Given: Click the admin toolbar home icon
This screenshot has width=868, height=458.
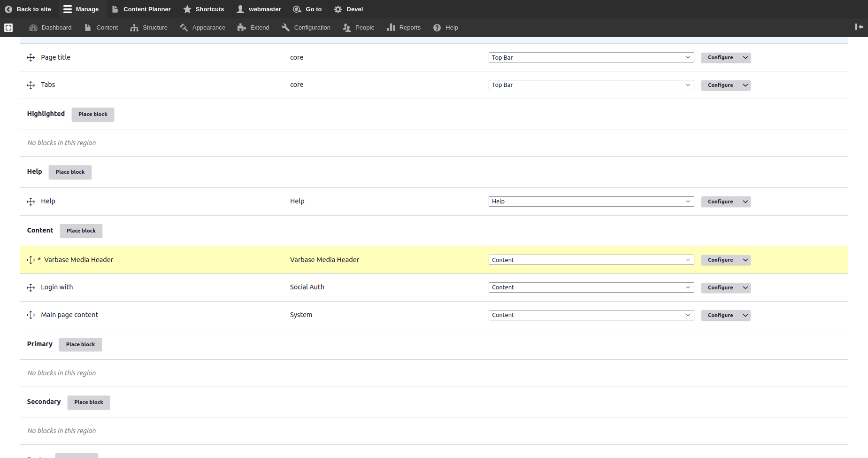Looking at the screenshot, I should (x=8, y=28).
